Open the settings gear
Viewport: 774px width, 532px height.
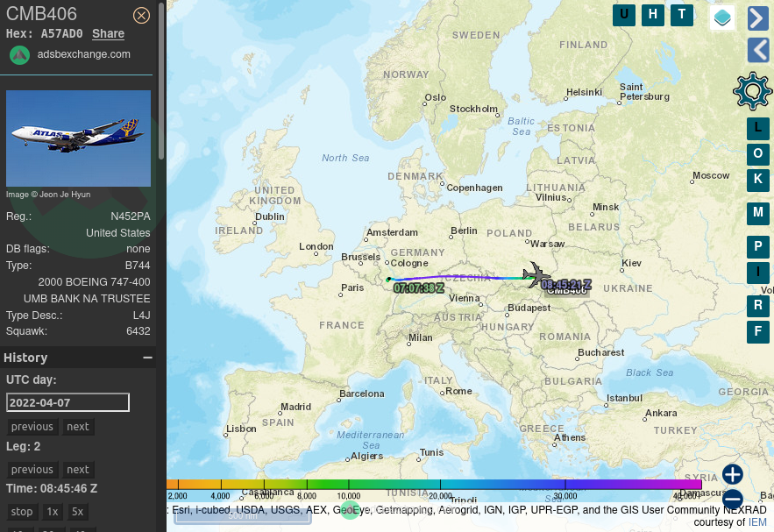click(x=752, y=91)
